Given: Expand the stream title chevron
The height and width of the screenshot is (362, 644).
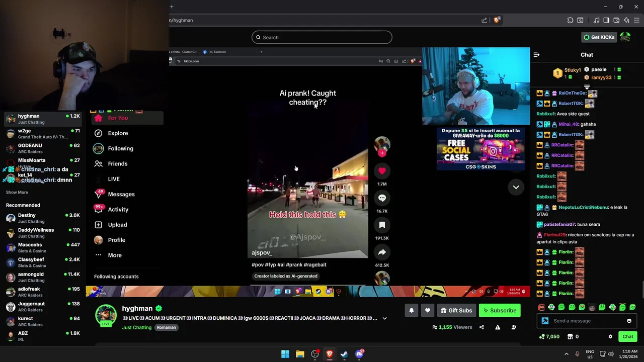Looking at the screenshot, I should tap(384, 318).
